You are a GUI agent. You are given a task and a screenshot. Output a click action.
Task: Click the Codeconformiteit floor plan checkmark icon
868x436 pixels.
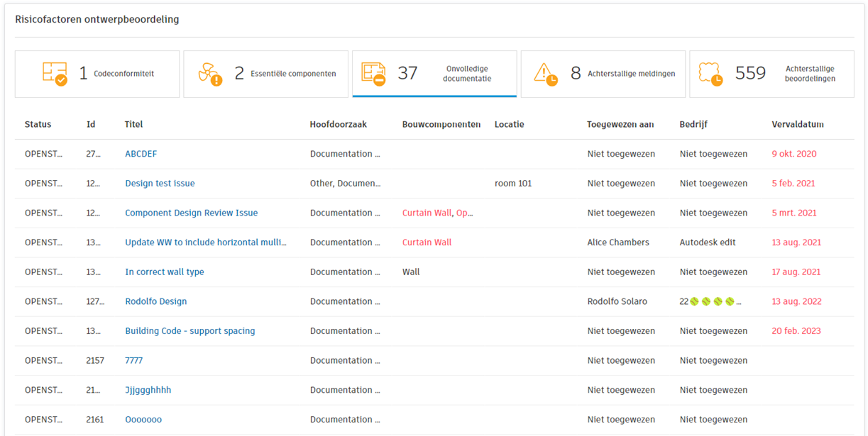click(x=55, y=74)
